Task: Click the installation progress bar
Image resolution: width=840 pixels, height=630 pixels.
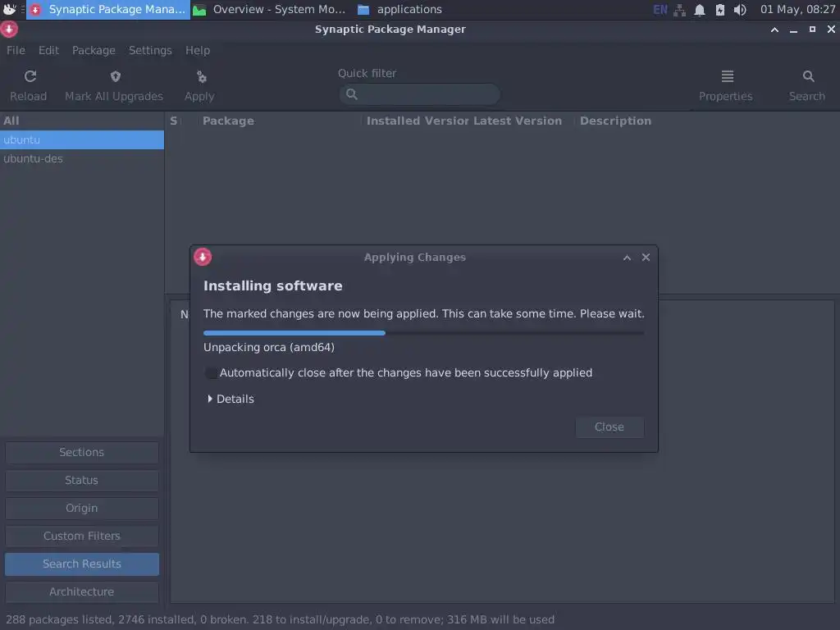Action: pyautogui.click(x=423, y=333)
